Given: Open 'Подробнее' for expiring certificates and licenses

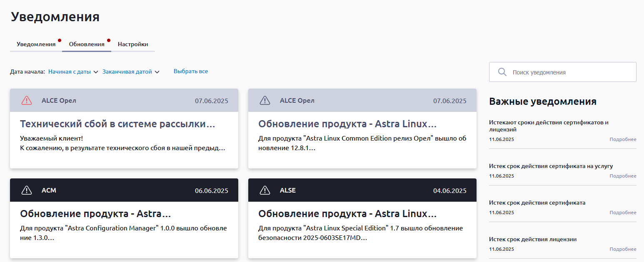Looking at the screenshot, I should pyautogui.click(x=623, y=139).
